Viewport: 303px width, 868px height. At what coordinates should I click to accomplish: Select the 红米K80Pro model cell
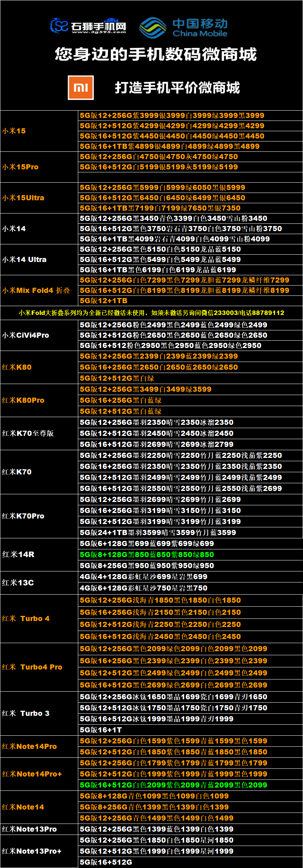coord(39,400)
